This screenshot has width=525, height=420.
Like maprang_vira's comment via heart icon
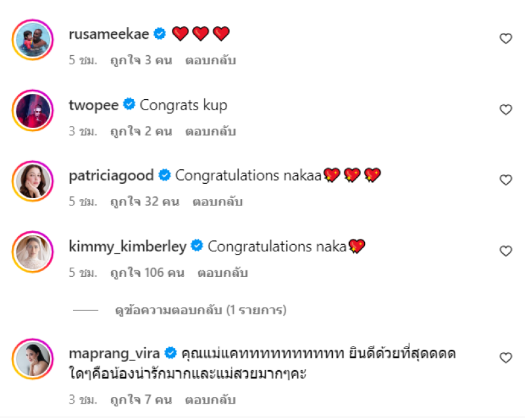click(x=505, y=358)
